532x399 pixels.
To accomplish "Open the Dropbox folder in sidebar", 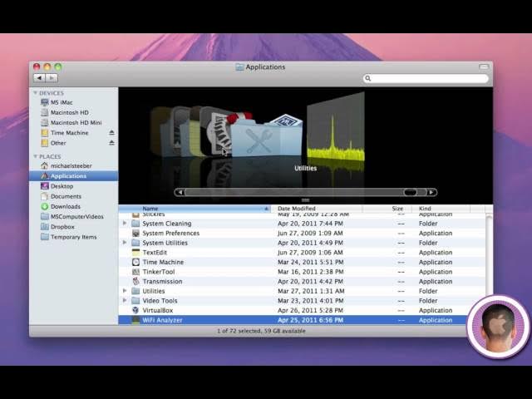I will (62, 226).
